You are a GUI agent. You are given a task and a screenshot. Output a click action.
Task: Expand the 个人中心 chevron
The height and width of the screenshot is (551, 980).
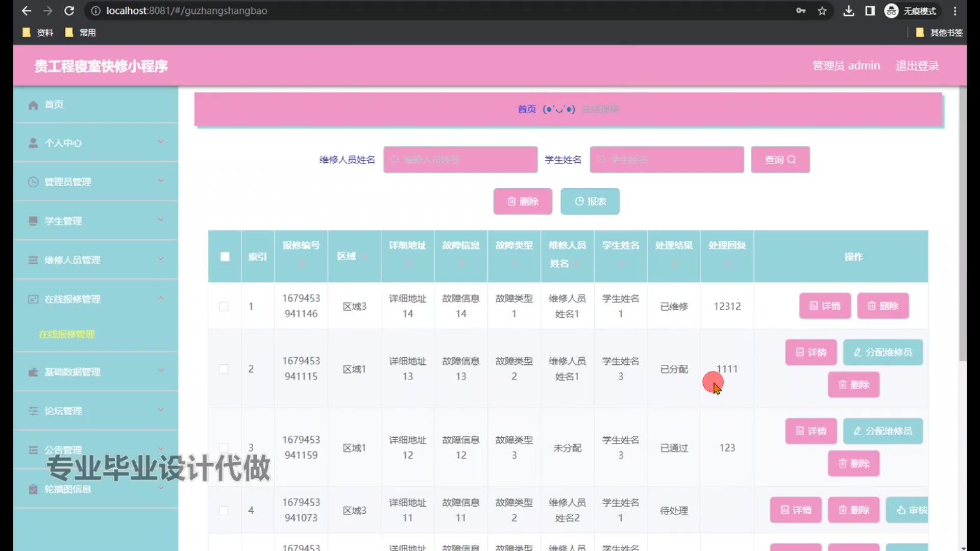pyautogui.click(x=161, y=142)
